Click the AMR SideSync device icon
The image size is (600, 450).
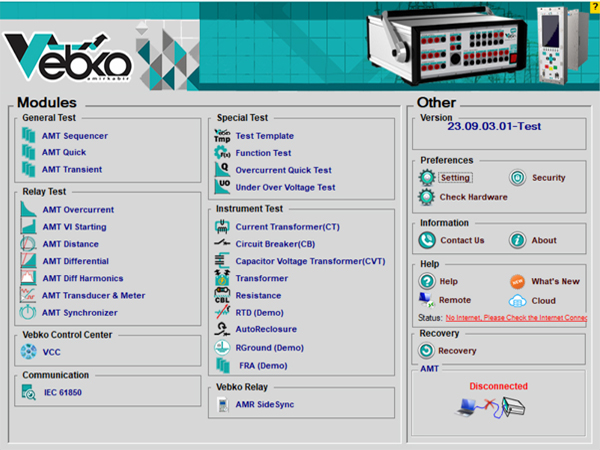click(x=223, y=404)
